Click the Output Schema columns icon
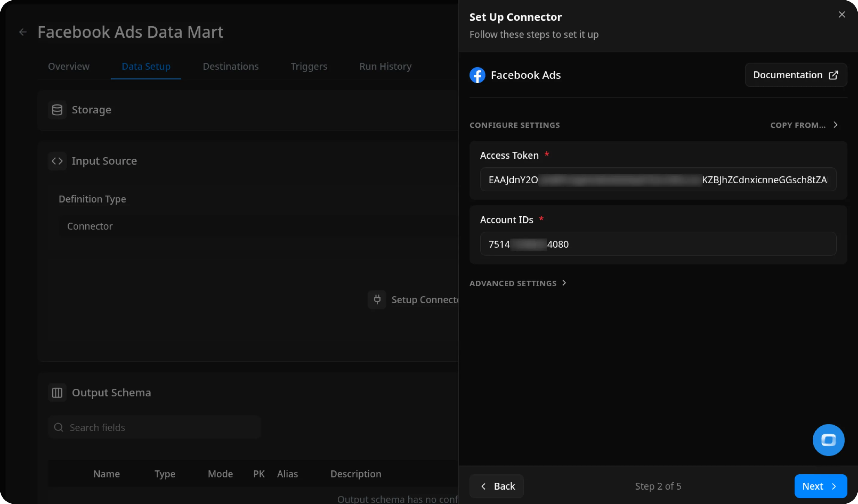Viewport: 858px width, 504px height. point(57,392)
